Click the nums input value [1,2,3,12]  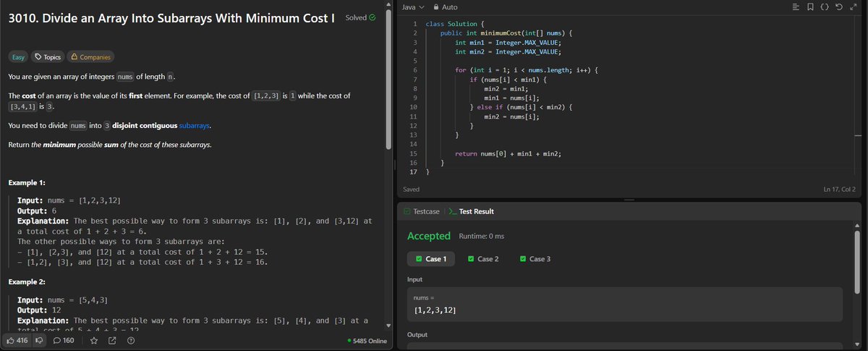(x=434, y=310)
